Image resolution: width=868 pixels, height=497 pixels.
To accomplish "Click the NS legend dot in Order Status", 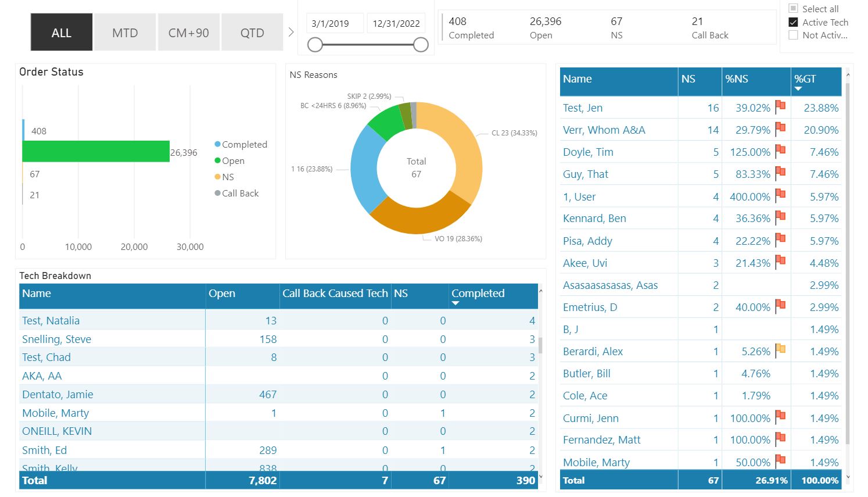I will [217, 177].
